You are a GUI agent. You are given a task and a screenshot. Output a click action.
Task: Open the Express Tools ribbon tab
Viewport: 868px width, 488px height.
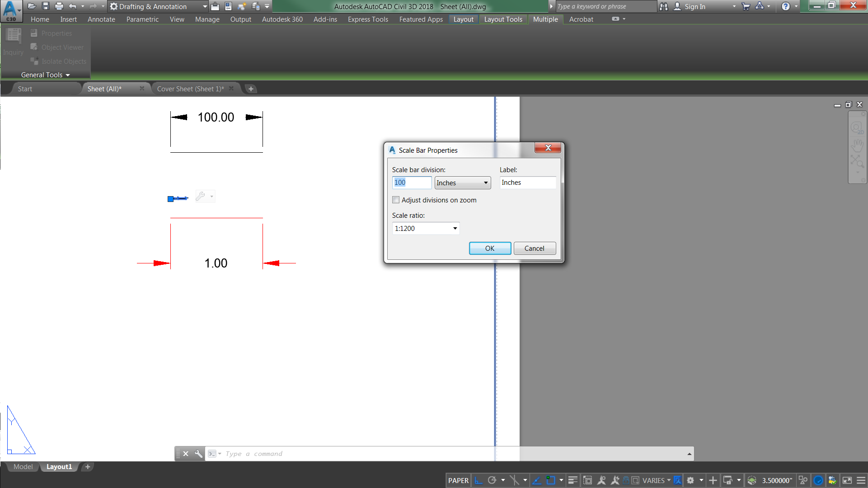[x=367, y=19]
